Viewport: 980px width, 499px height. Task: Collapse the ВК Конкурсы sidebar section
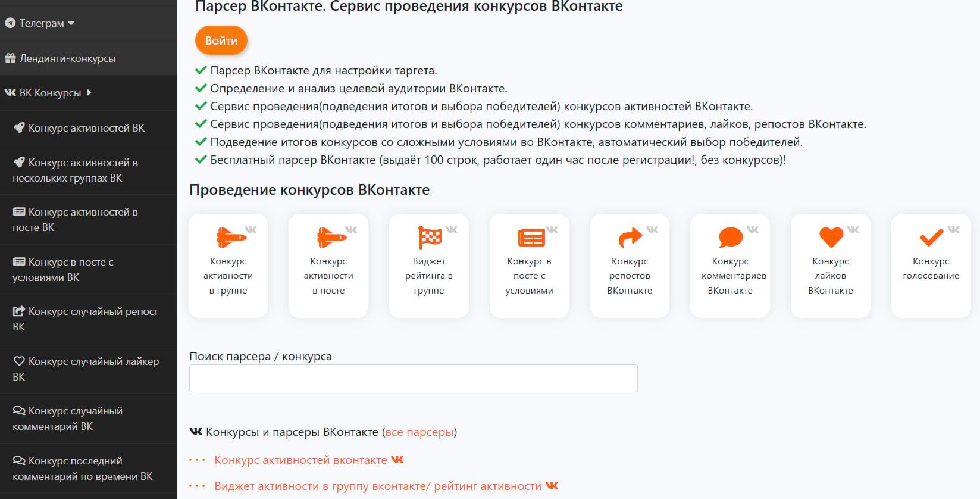(89, 93)
